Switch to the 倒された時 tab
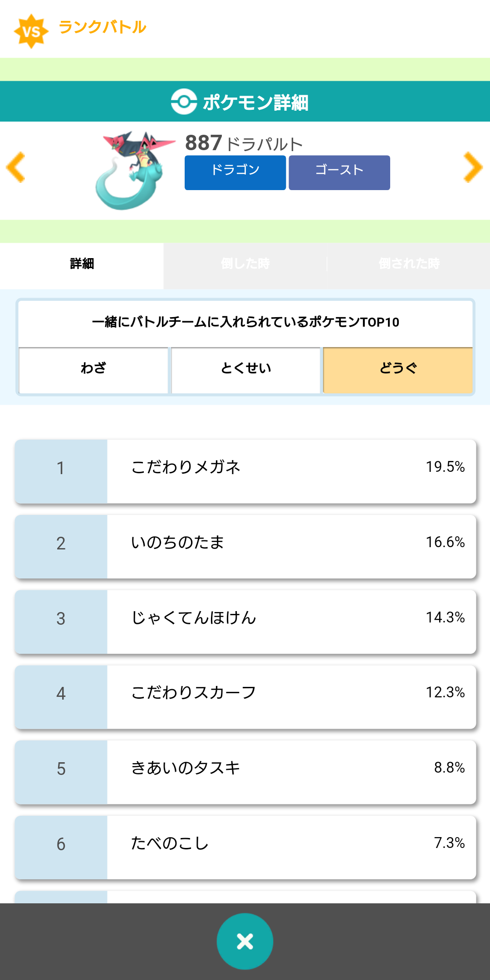The image size is (490, 980). click(409, 264)
